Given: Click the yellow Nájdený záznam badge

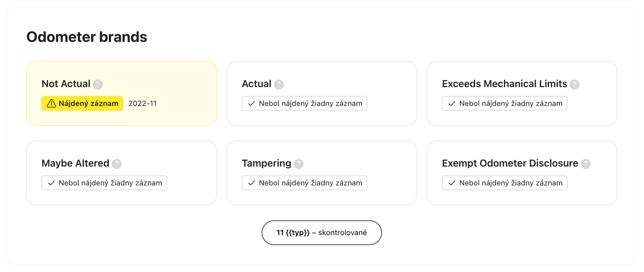Looking at the screenshot, I should [x=82, y=103].
